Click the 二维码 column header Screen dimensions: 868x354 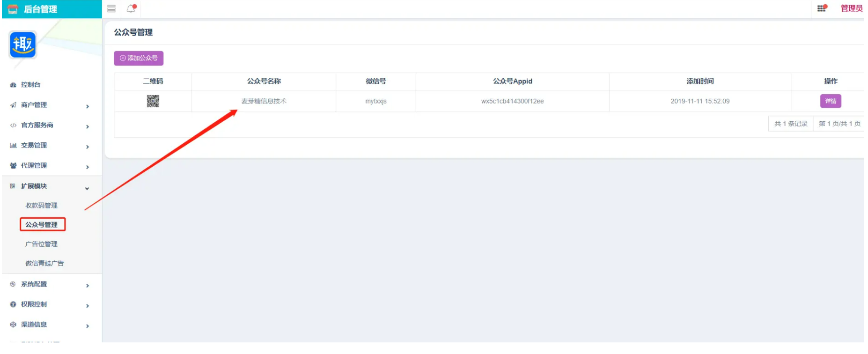(153, 81)
